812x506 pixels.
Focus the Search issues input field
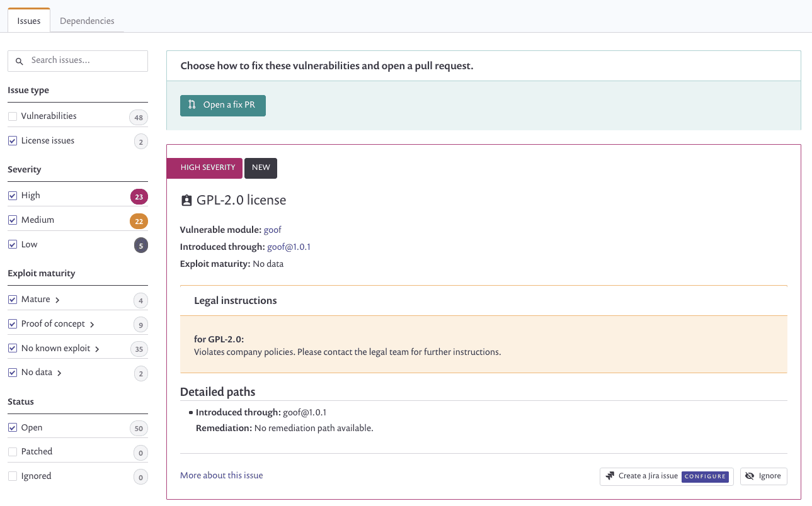(x=77, y=61)
